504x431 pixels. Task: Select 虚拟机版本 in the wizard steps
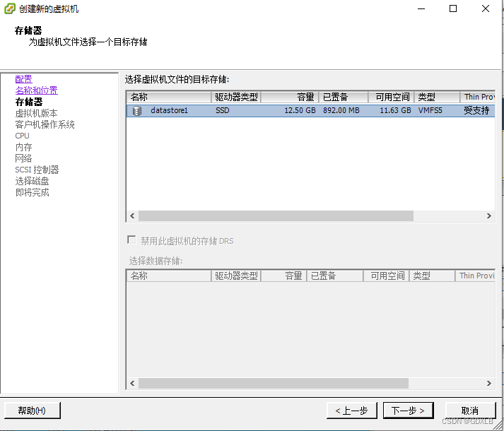tap(36, 113)
